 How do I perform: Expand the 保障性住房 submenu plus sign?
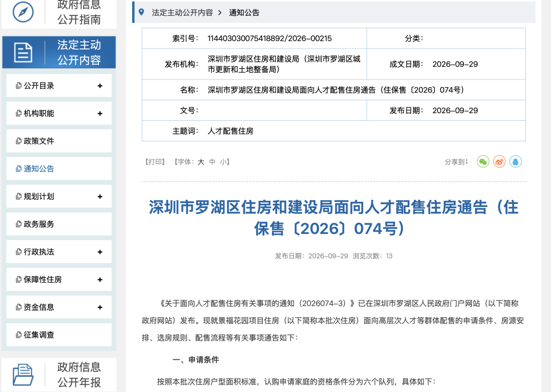coord(100,279)
